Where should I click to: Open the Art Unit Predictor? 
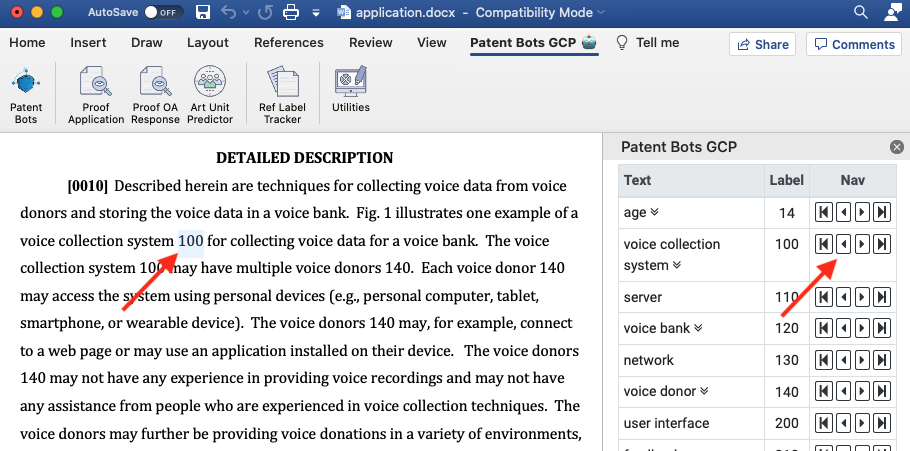point(210,96)
